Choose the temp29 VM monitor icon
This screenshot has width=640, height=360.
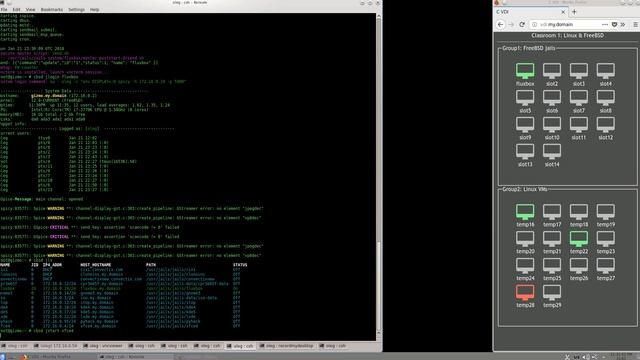(x=552, y=293)
